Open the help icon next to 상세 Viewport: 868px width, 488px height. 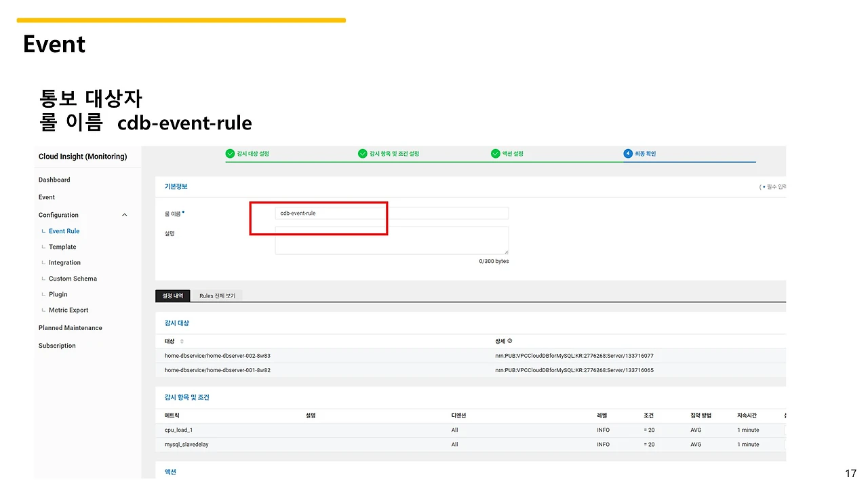pos(510,341)
